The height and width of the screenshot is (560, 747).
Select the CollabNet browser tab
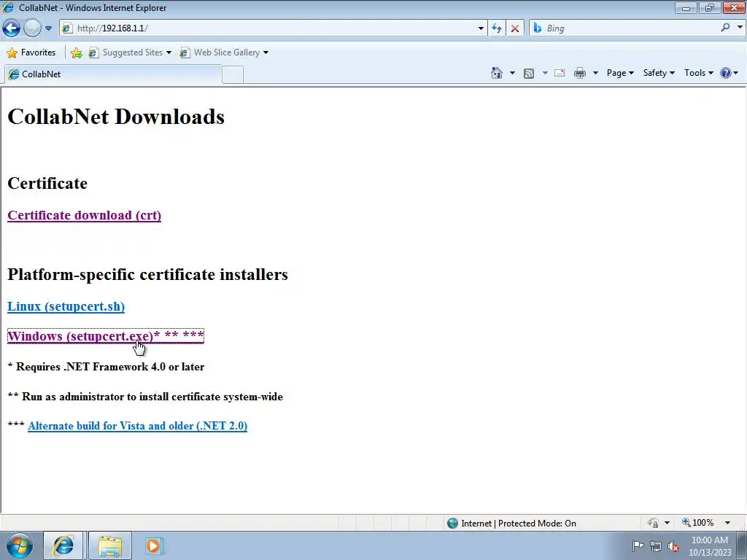click(113, 74)
